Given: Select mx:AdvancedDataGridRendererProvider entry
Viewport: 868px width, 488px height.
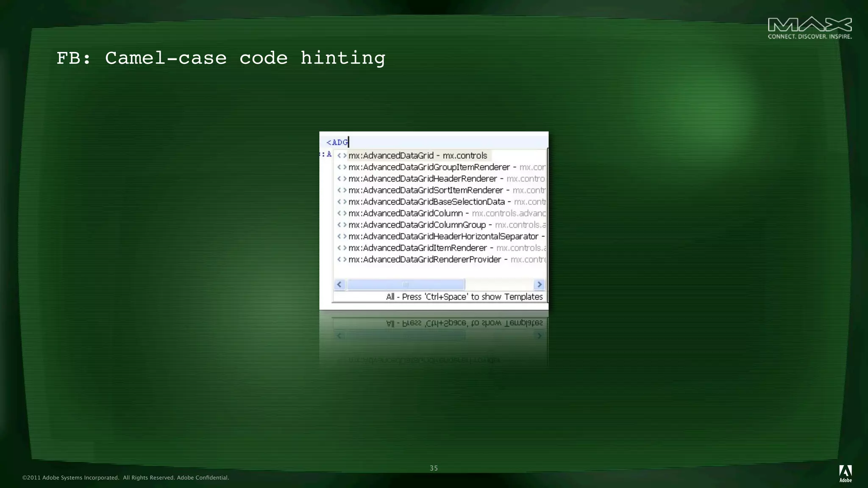Looking at the screenshot, I should click(x=440, y=259).
